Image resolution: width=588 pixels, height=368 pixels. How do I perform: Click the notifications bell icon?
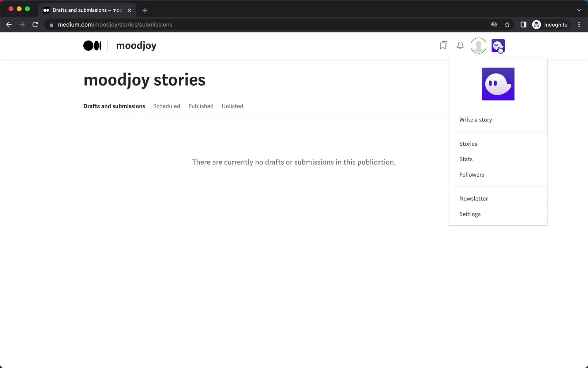461,45
